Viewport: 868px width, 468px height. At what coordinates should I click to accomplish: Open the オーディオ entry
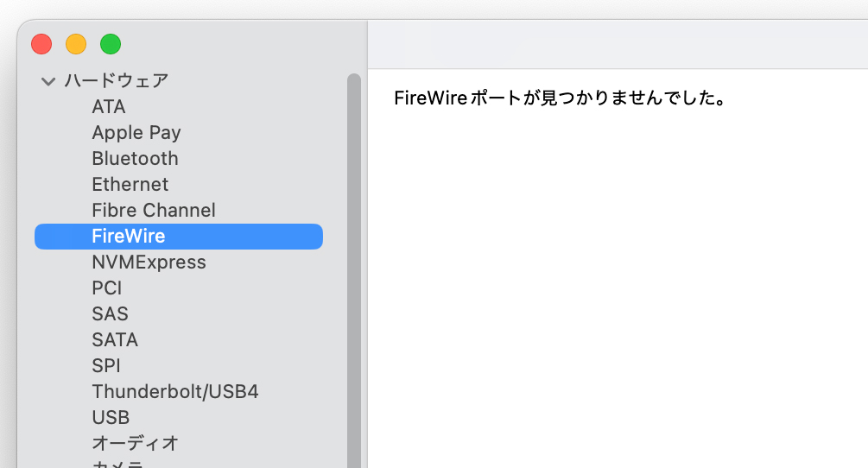(136, 444)
